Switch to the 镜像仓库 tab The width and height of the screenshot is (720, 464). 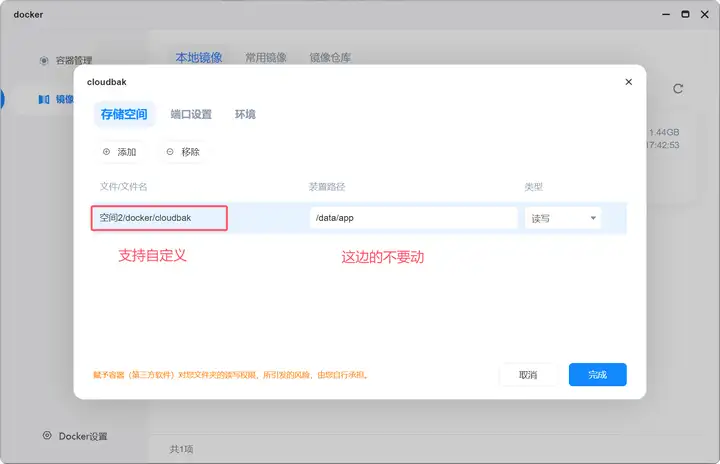point(330,57)
